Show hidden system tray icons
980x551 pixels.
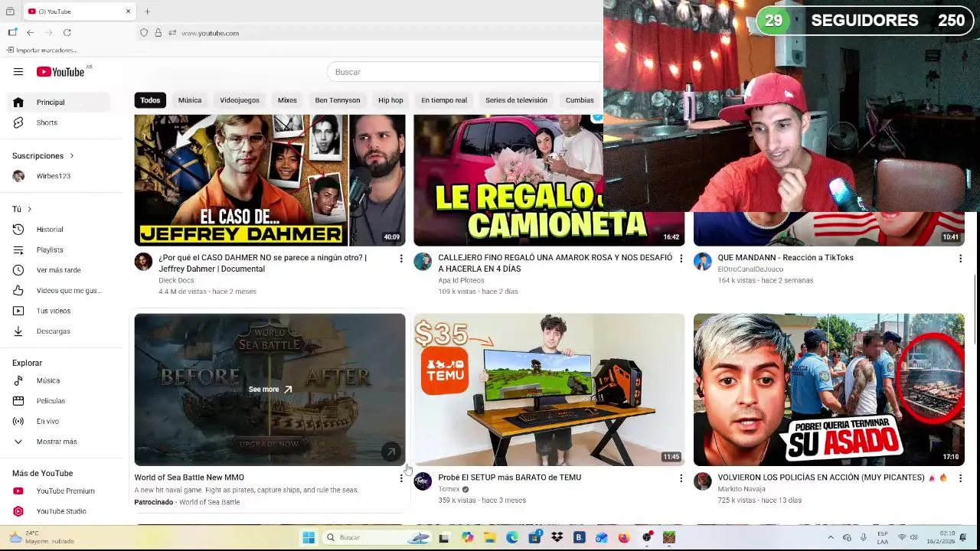[831, 537]
